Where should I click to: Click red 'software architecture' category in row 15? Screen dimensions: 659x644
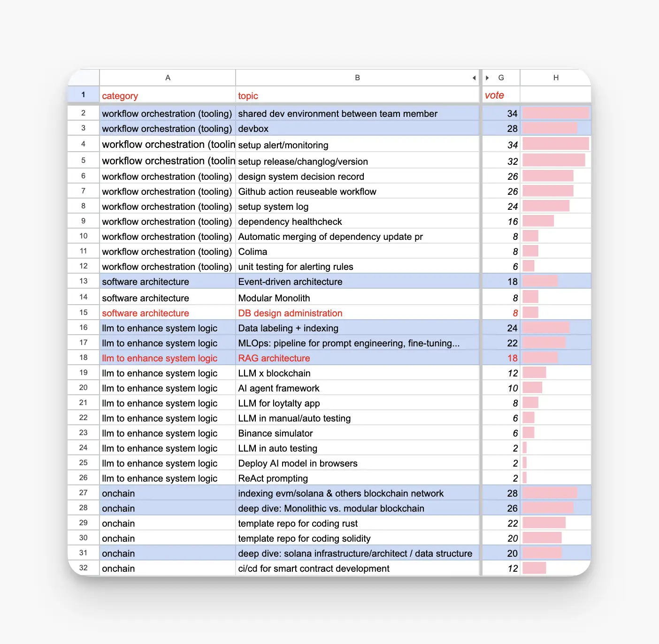click(168, 313)
